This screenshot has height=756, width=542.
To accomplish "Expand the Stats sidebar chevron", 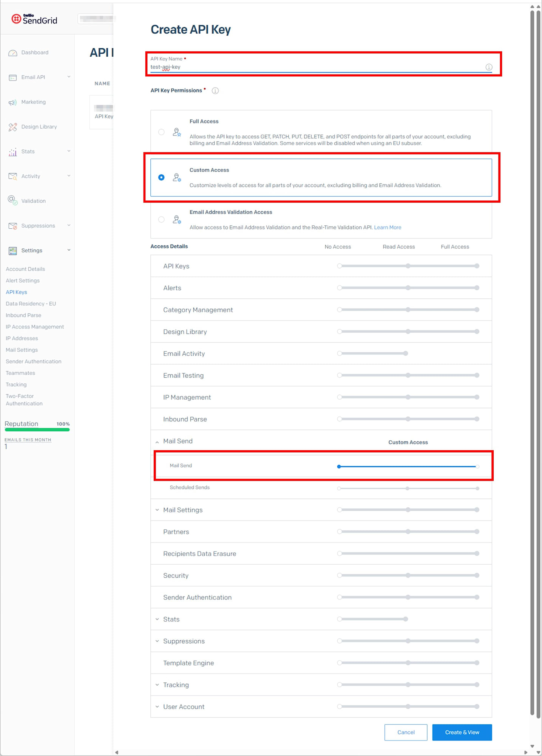I will 69,151.
